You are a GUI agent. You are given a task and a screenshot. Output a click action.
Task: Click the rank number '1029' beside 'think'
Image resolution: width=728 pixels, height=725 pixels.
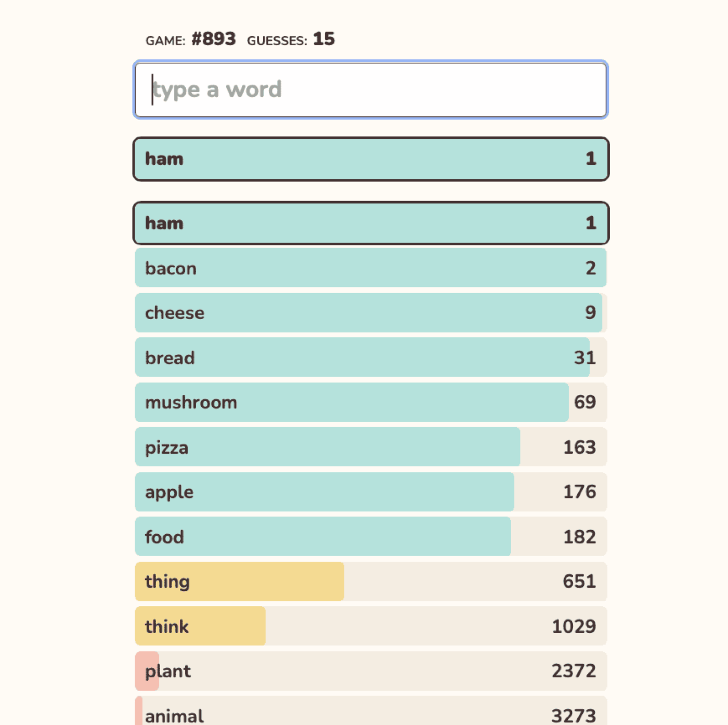[574, 626]
